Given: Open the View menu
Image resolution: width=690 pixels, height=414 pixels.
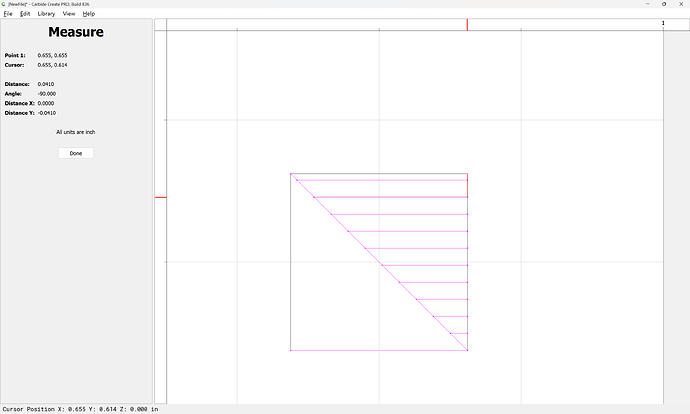Looking at the screenshot, I should tap(68, 14).
